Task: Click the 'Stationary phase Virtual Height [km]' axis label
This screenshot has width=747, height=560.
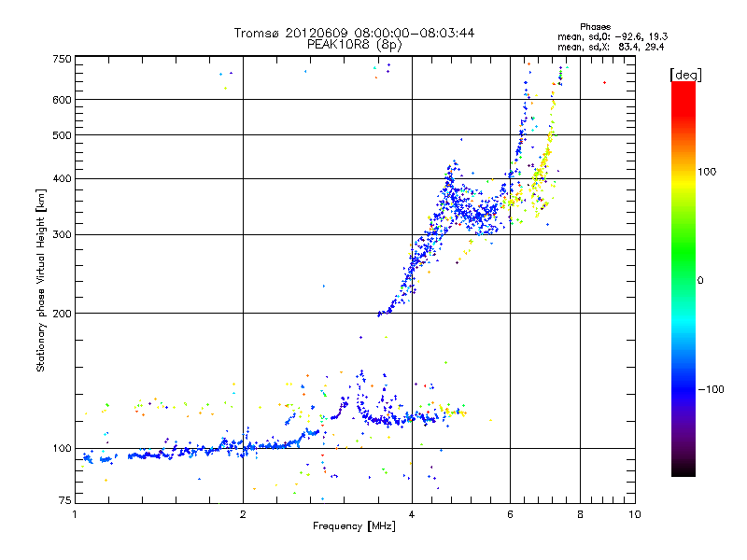Action: click(x=41, y=281)
